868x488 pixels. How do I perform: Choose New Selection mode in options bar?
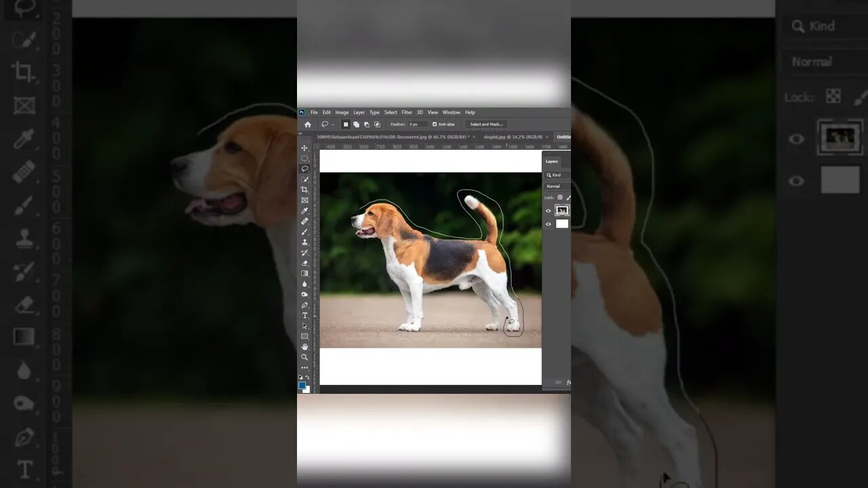345,125
